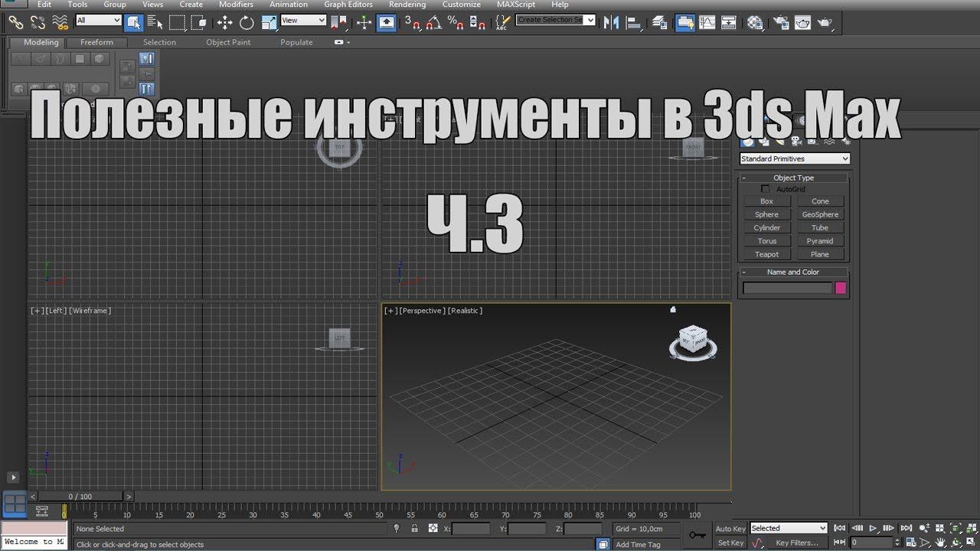This screenshot has width=980, height=551.
Task: Open the MAXScript menu
Action: (x=516, y=5)
